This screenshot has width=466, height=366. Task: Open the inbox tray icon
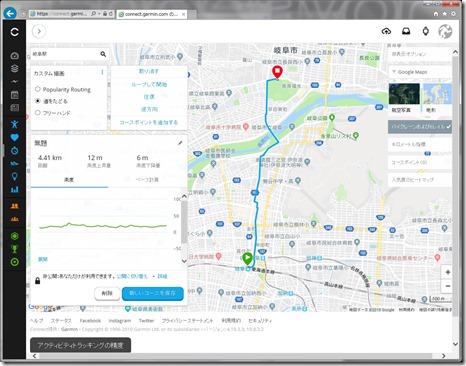(406, 31)
